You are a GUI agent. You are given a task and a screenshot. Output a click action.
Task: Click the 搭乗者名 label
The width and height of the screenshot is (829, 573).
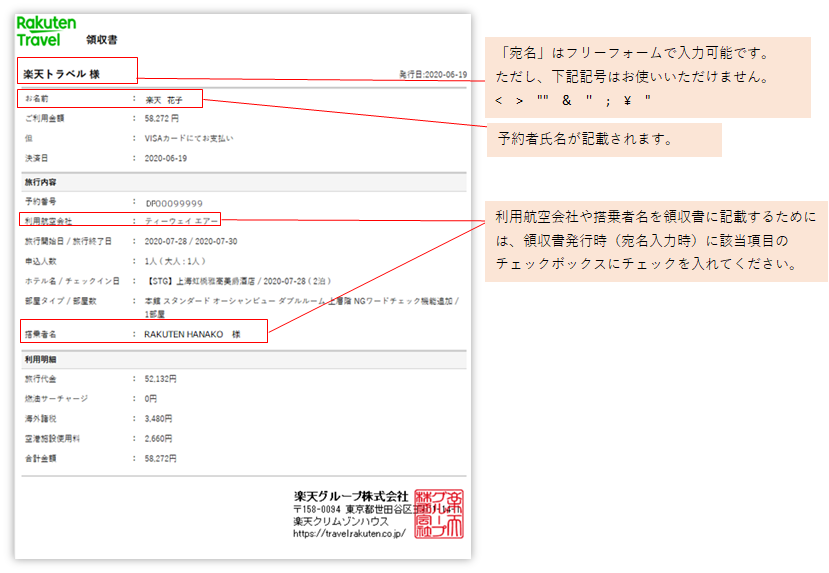pyautogui.click(x=41, y=334)
